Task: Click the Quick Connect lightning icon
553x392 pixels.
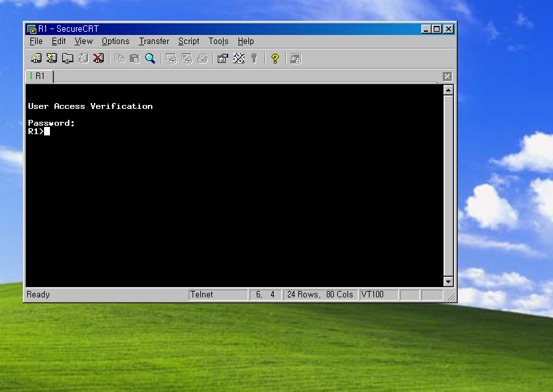Action: pos(51,58)
